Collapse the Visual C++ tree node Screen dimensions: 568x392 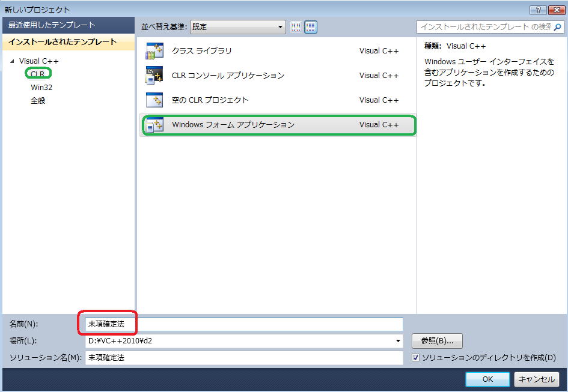coord(12,61)
